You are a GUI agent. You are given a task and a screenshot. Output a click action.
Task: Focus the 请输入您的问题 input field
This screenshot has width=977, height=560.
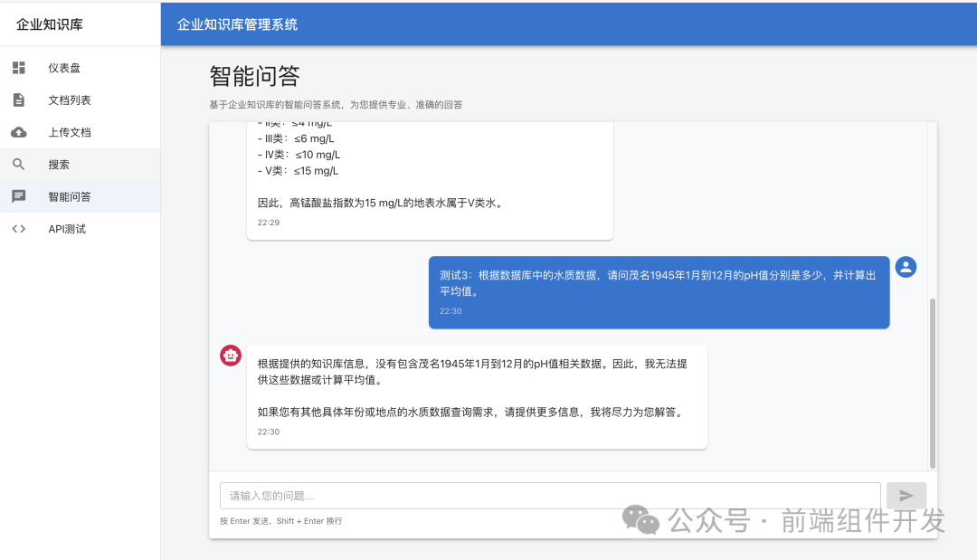tap(550, 496)
